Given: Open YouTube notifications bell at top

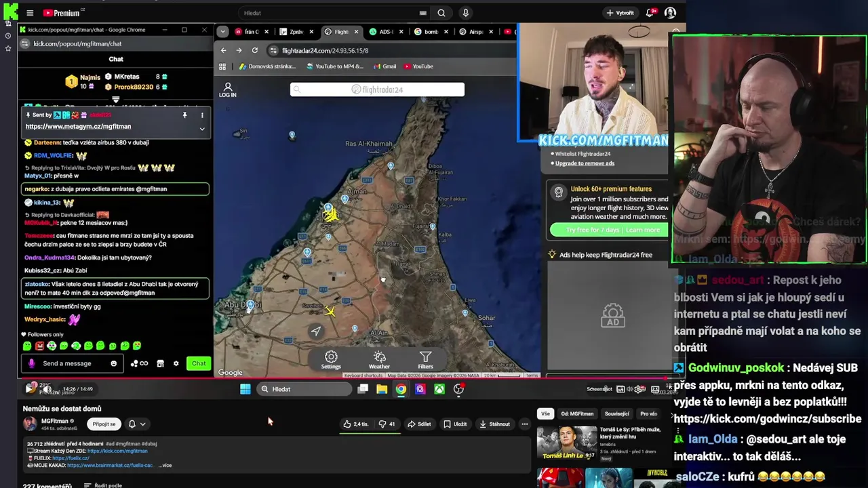Looking at the screenshot, I should point(650,13).
